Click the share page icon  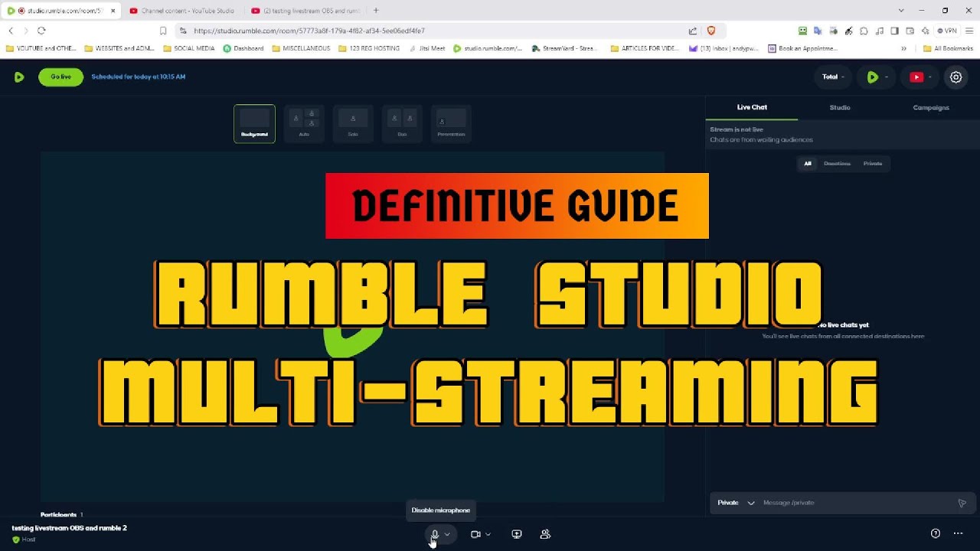tap(693, 31)
